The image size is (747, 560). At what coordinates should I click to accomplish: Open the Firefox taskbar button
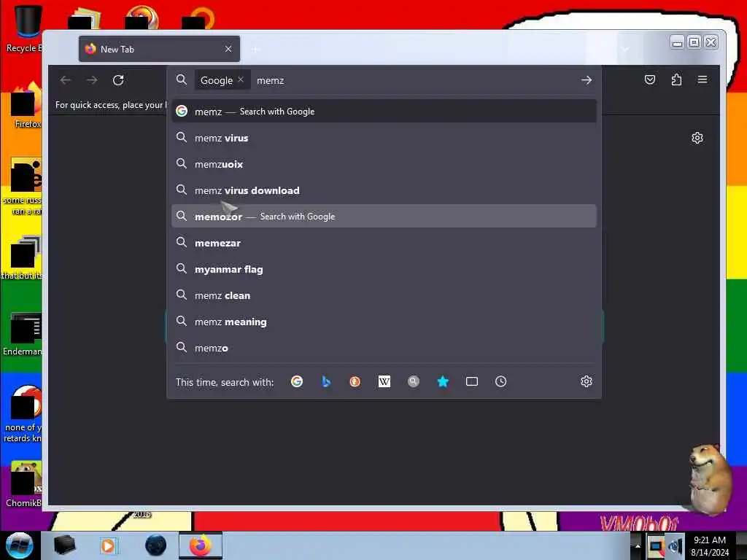(x=201, y=545)
